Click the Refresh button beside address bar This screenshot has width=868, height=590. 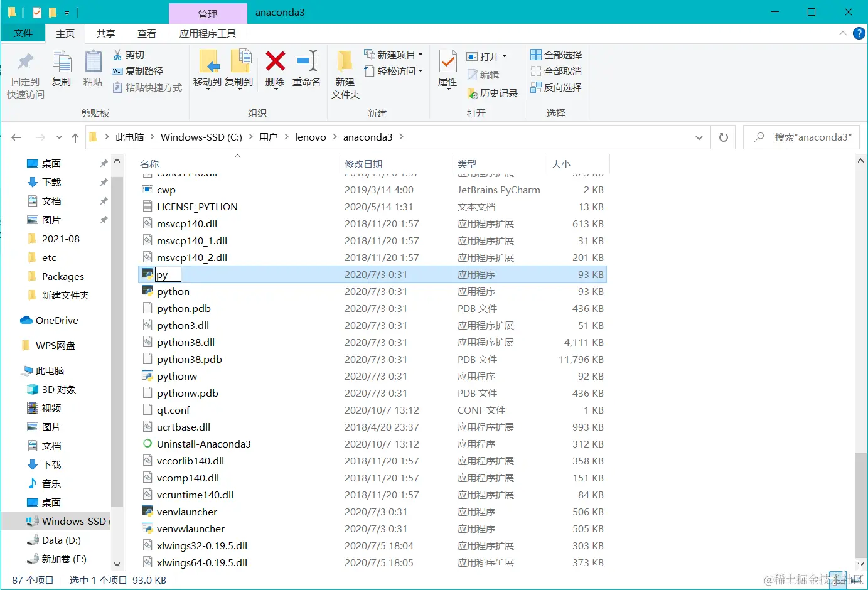724,137
